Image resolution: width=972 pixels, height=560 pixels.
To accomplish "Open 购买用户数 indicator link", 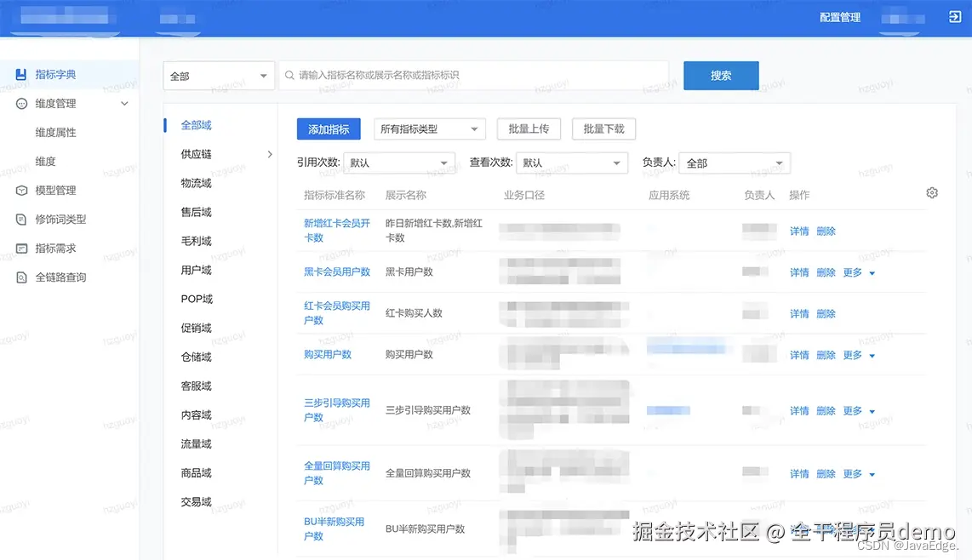I will [x=328, y=354].
